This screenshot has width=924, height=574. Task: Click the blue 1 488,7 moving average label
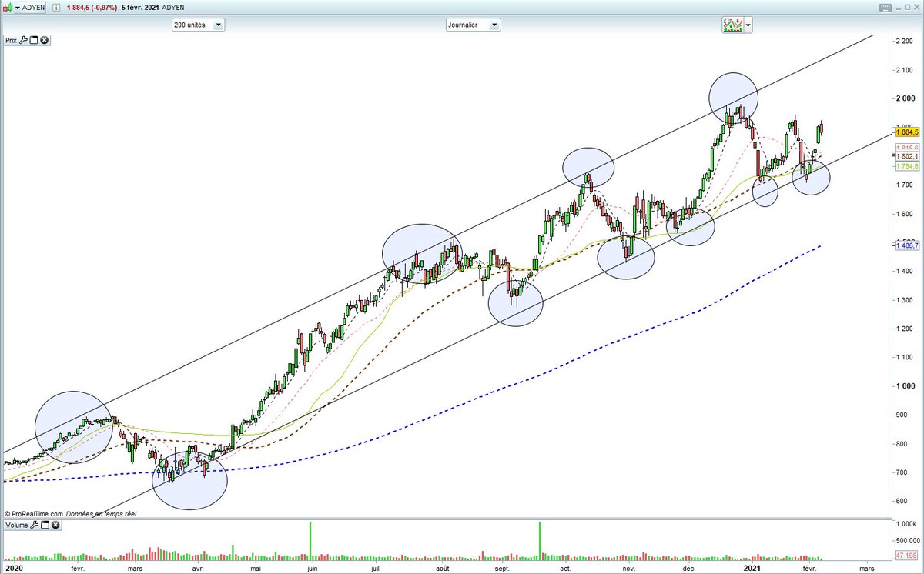pos(909,245)
